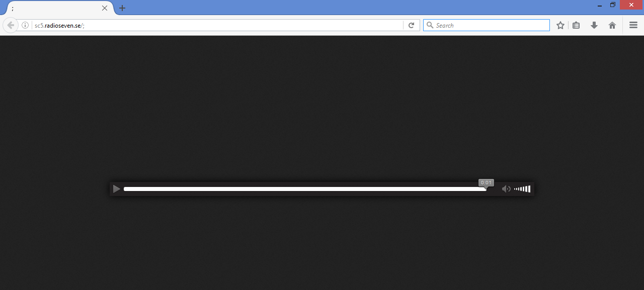The image size is (644, 290).
Task: Restore down the browser window
Action: pos(613,5)
